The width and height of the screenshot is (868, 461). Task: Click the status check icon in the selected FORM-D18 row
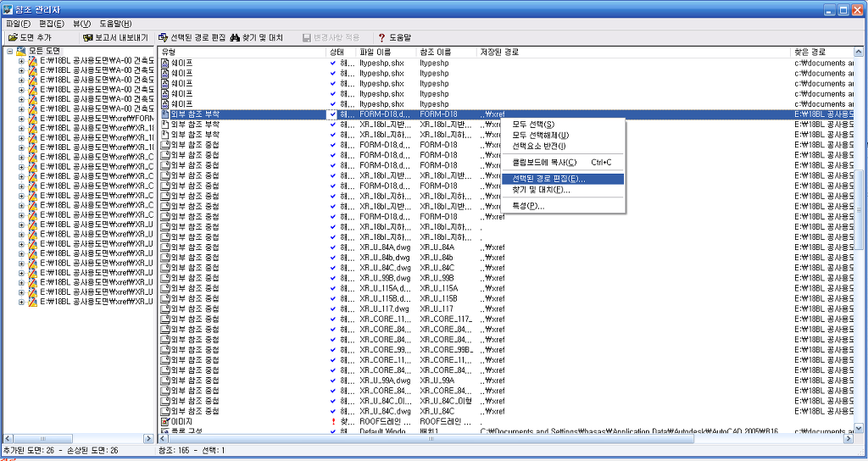click(x=332, y=114)
